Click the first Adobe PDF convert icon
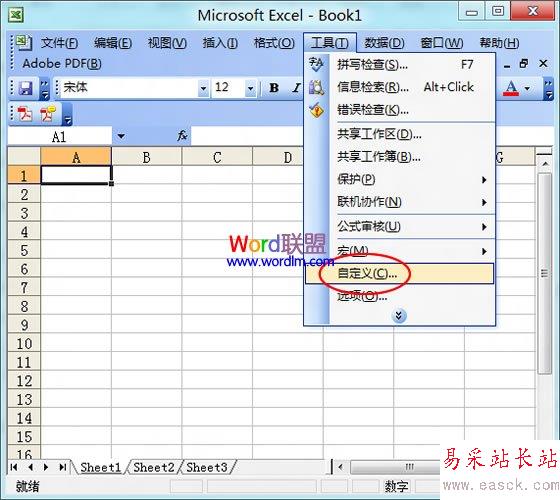The image size is (560, 500). click(25, 114)
